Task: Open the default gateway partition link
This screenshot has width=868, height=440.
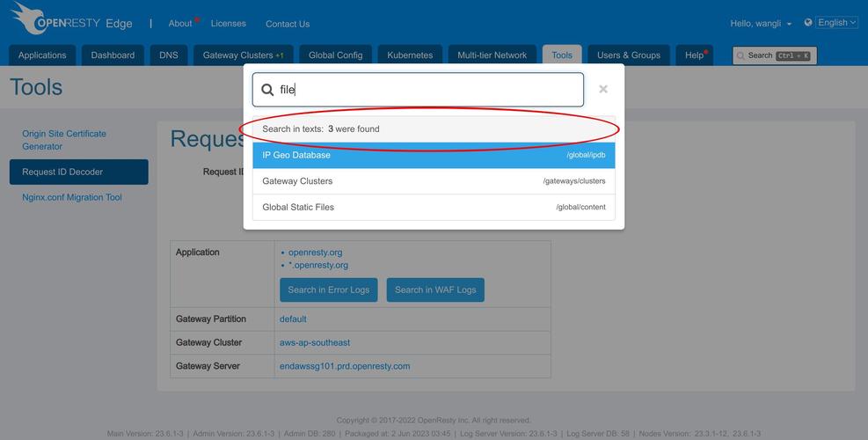Action: click(293, 319)
